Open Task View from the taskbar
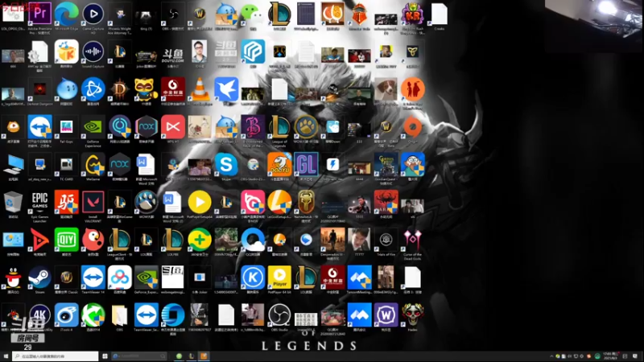The image size is (644, 362). coord(105,356)
